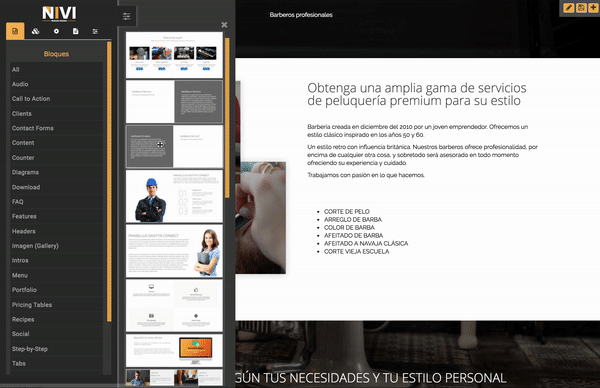Click the heading Obtenga una amplia gama

[x=417, y=94]
